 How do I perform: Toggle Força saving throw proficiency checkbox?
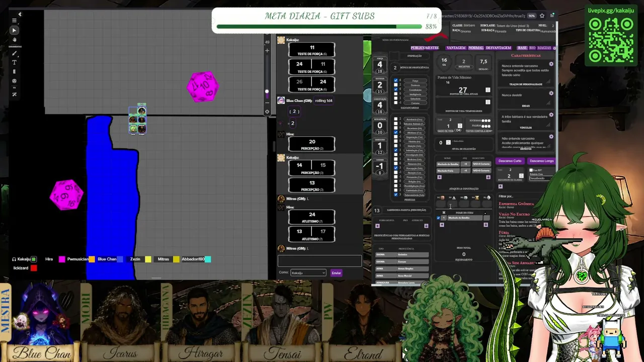pos(396,80)
